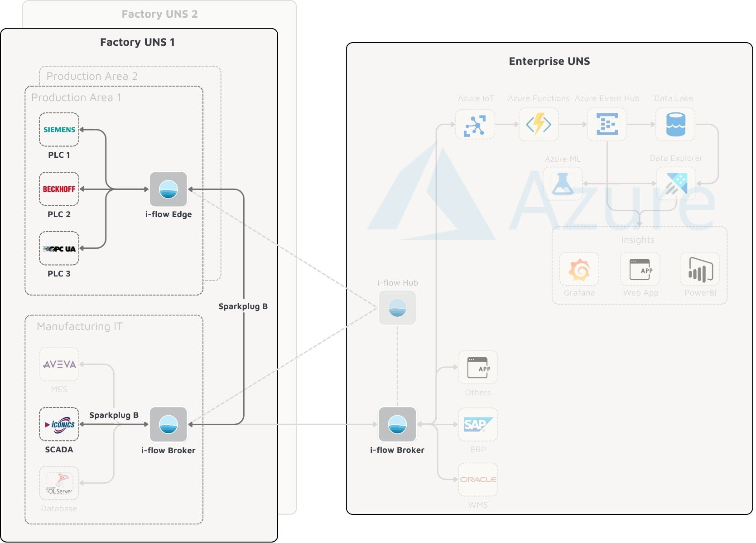Select the i-flow Edge node icon
The height and width of the screenshot is (543, 756).
coord(169,189)
